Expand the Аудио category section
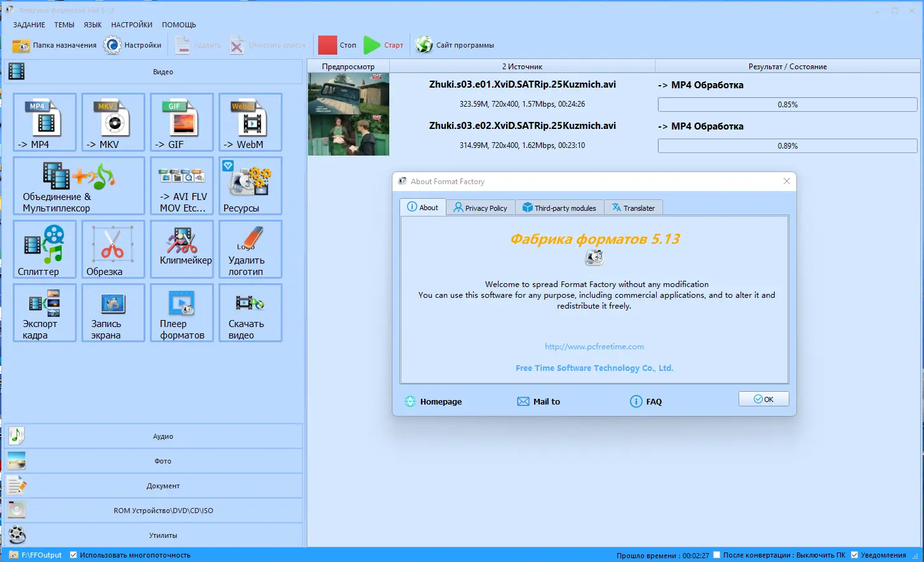This screenshot has width=924, height=562. pyautogui.click(x=163, y=436)
